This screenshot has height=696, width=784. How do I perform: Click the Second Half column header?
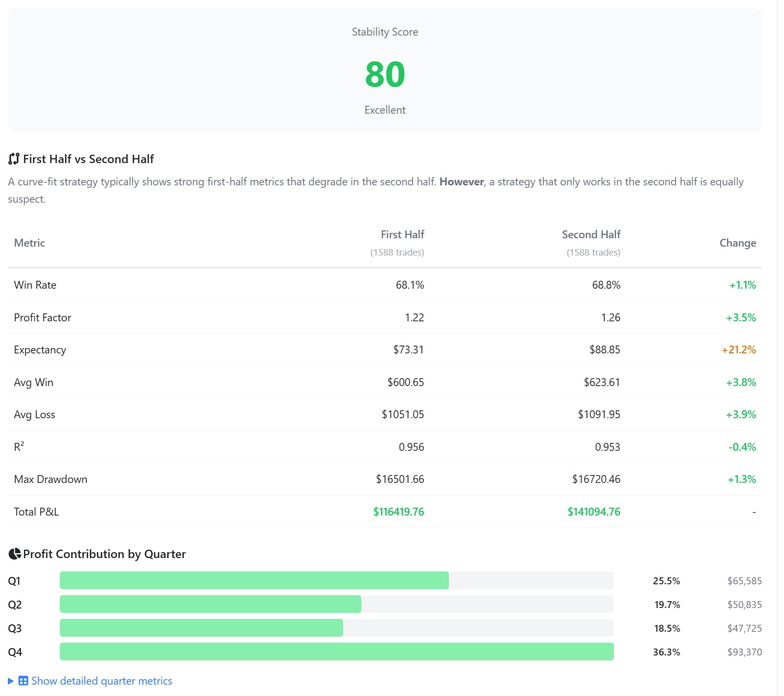591,234
